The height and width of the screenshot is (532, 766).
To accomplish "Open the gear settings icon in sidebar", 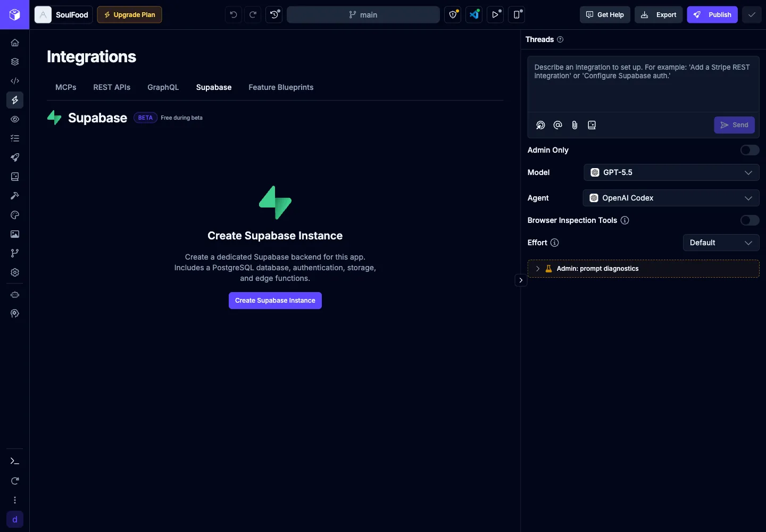I will point(15,272).
